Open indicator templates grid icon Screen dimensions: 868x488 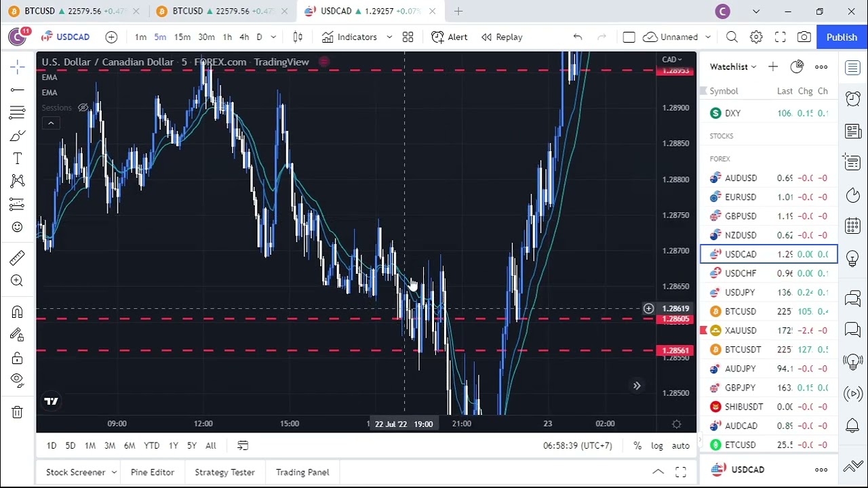click(x=408, y=37)
